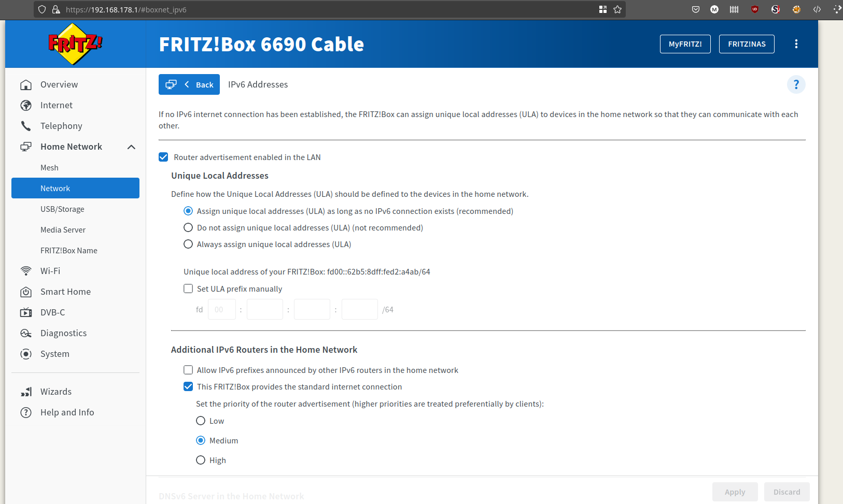Click the second ULA prefix field

265,309
